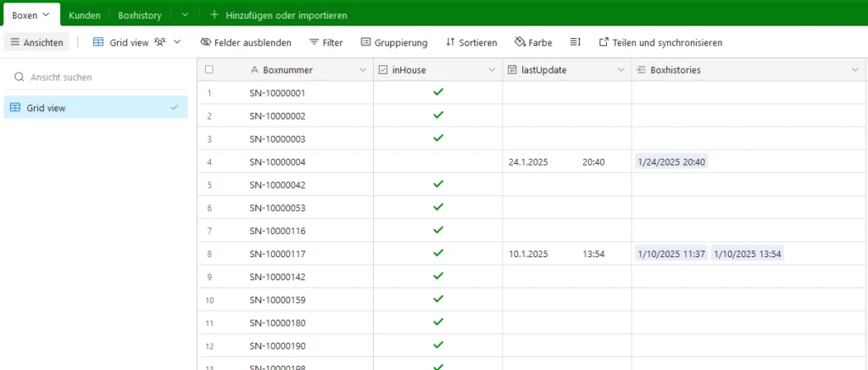
Task: Click the 24.1.2025 lastUpdate date cell
Action: pyautogui.click(x=567, y=162)
